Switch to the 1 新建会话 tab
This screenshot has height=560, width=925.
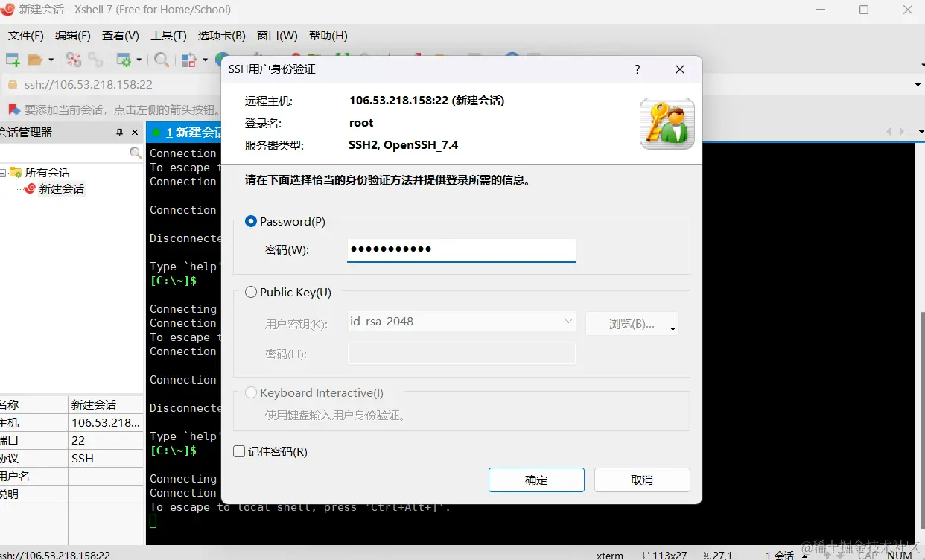coord(184,132)
